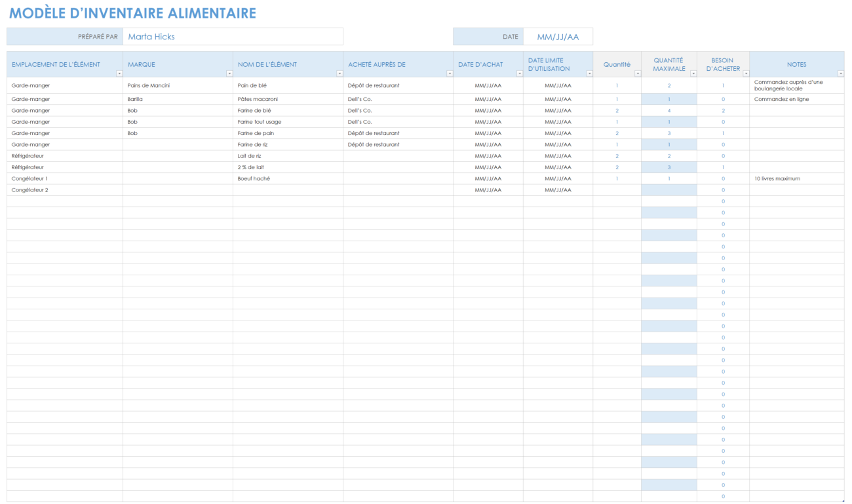Click the Barilla cell
Image resolution: width=852 pixels, height=504 pixels.
135,99
